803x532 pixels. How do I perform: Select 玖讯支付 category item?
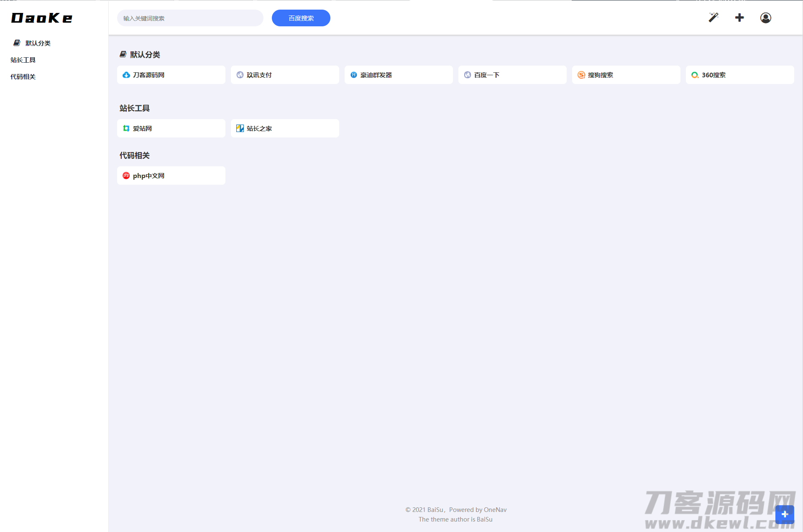[x=285, y=75]
